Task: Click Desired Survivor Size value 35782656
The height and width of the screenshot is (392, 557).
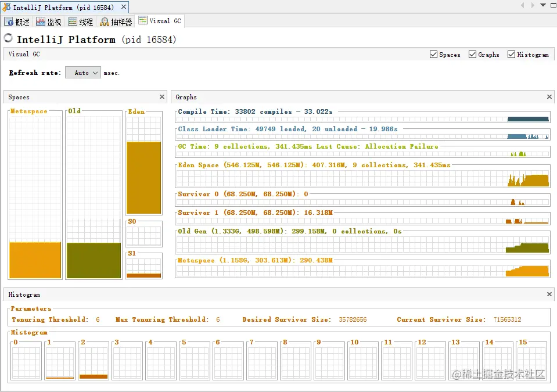Action: click(353, 319)
